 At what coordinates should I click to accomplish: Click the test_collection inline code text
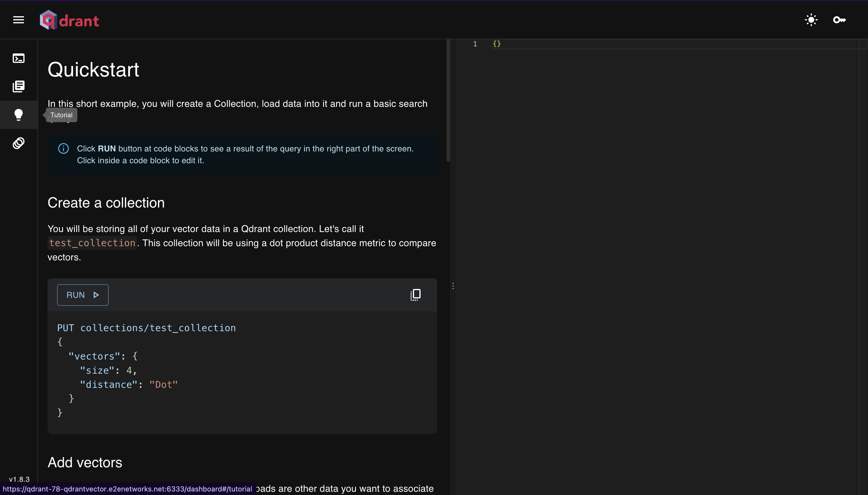92,243
